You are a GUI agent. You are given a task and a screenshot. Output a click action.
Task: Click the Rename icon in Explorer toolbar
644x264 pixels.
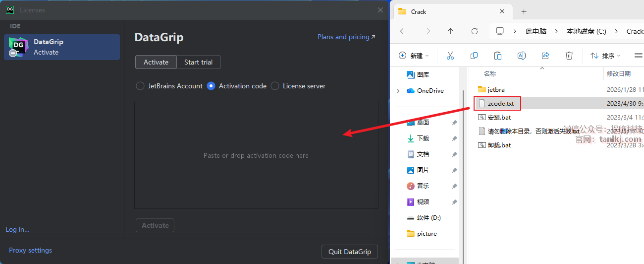coord(522,56)
